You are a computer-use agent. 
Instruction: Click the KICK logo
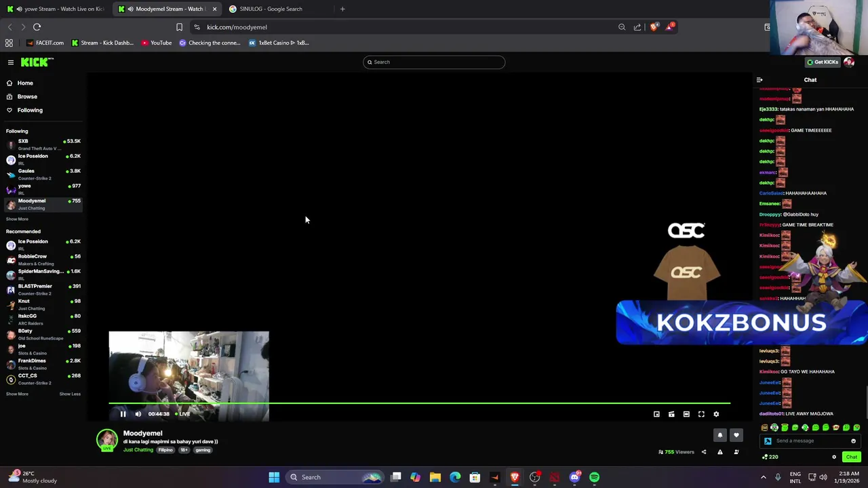[x=37, y=62]
